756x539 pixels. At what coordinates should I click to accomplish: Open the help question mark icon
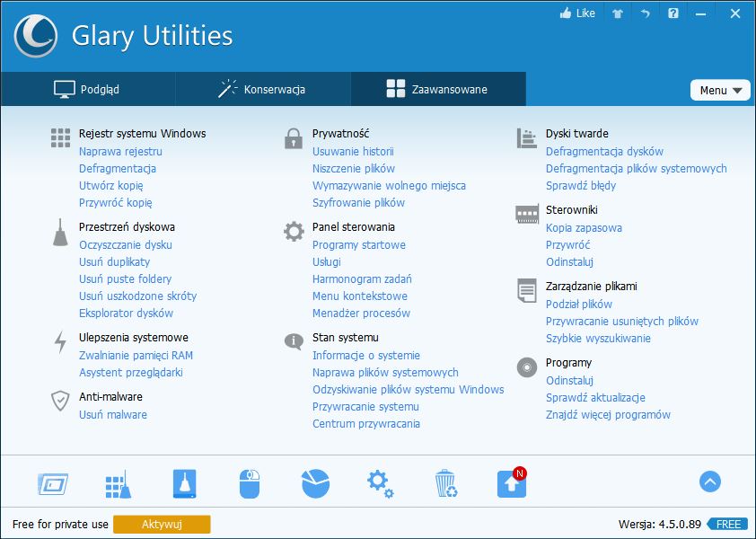[x=673, y=13]
